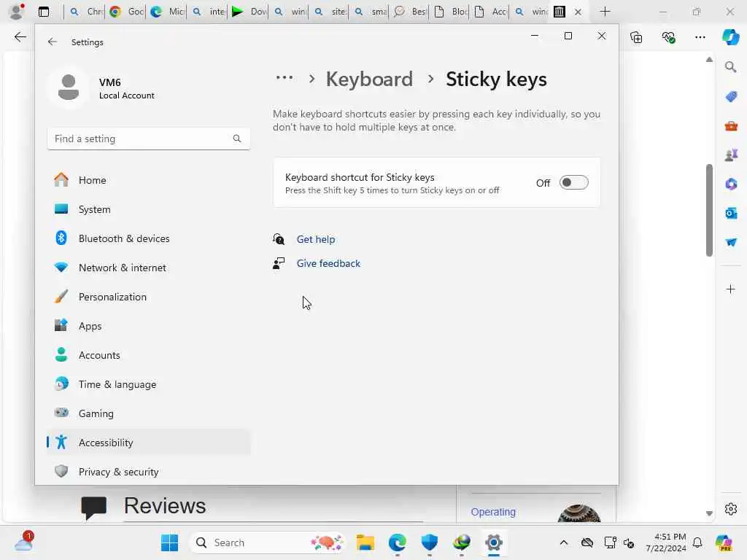747x560 pixels.
Task: Open System settings category
Action: coord(148,209)
